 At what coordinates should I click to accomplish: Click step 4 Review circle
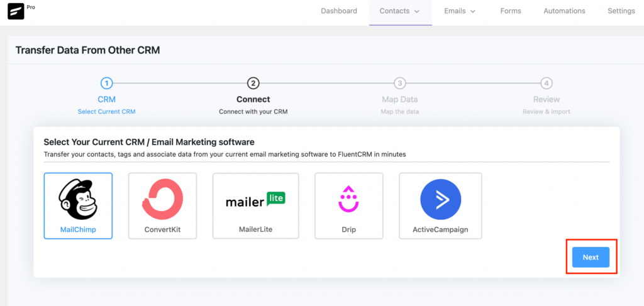coord(547,84)
